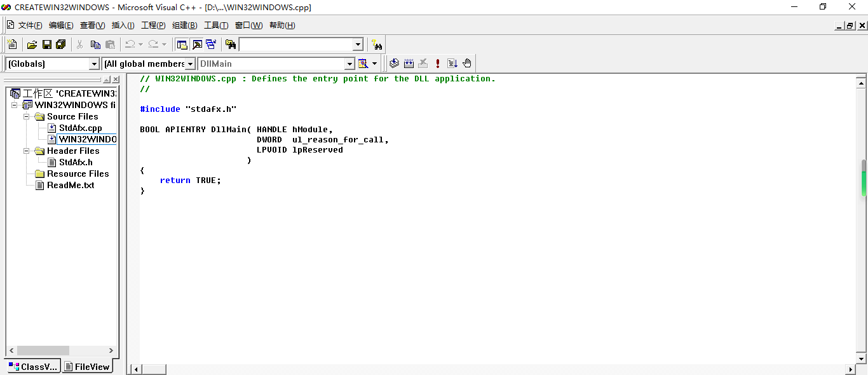Click the Cut scissors icon
This screenshot has height=375, width=868.
coord(80,44)
